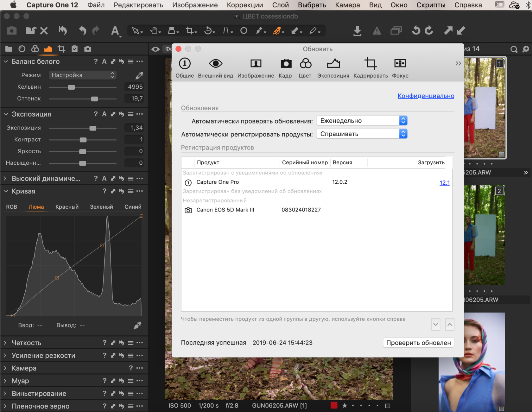Open the Кадр preferences tab
This screenshot has width=532, height=412.
click(285, 68)
